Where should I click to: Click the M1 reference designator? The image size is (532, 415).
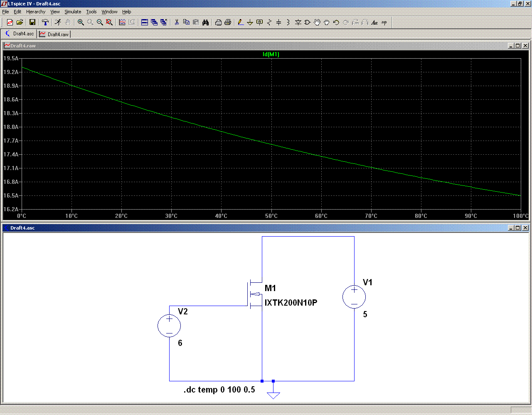click(270, 288)
